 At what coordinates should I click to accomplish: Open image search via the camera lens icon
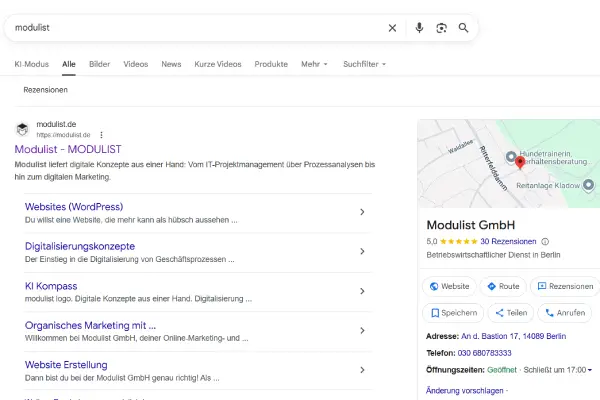pyautogui.click(x=441, y=28)
